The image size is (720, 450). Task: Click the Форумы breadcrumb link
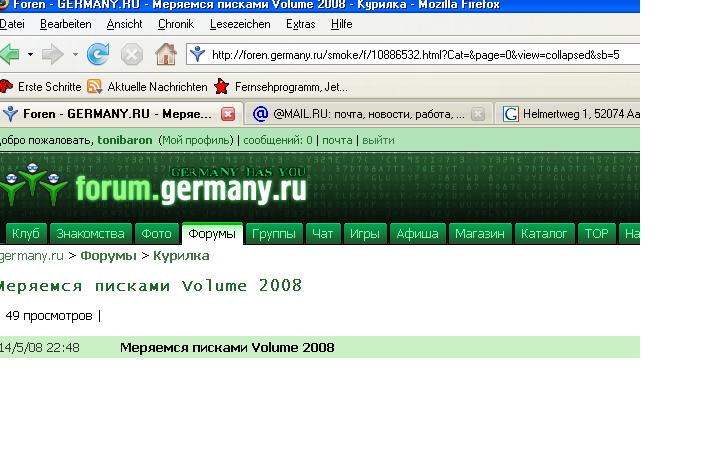pos(108,256)
